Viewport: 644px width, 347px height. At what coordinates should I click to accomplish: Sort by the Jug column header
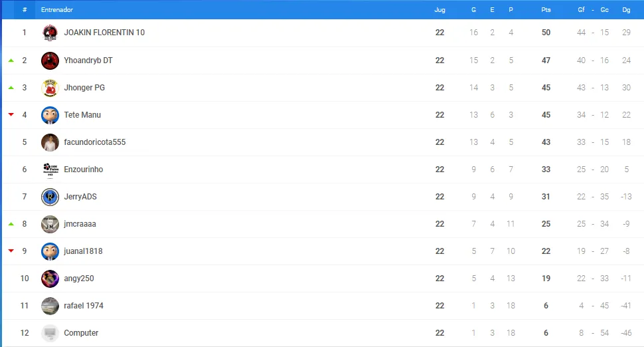coord(440,9)
